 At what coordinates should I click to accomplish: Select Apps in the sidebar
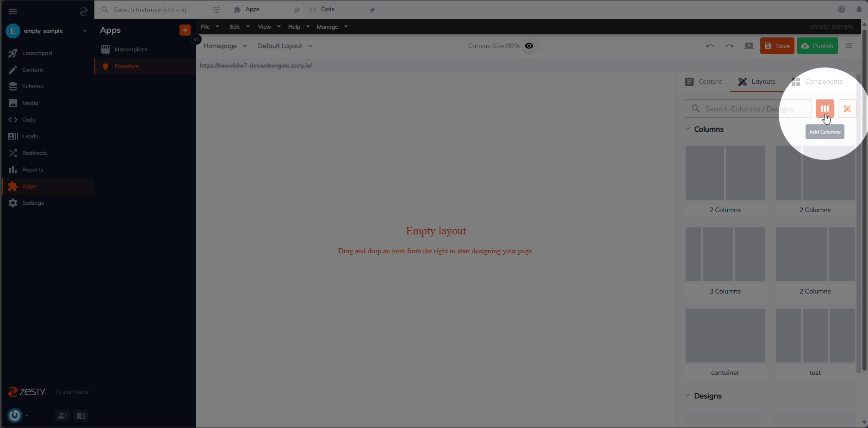pos(47,186)
